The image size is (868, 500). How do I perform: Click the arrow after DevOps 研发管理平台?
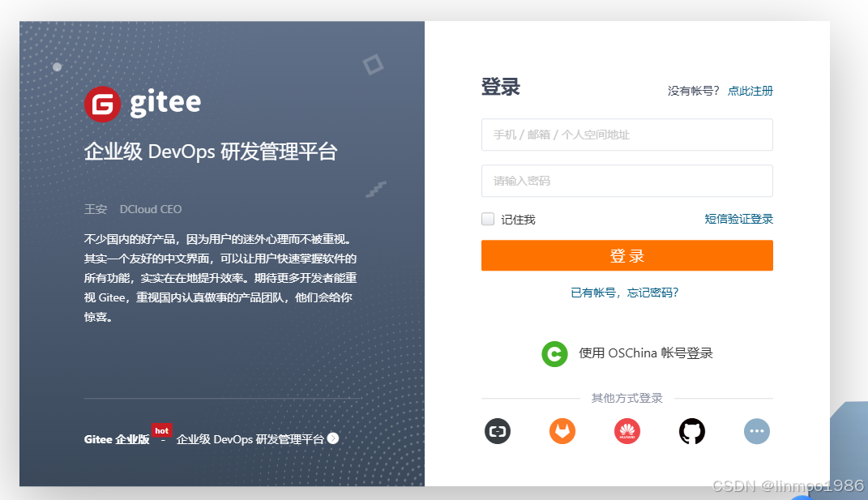[333, 438]
